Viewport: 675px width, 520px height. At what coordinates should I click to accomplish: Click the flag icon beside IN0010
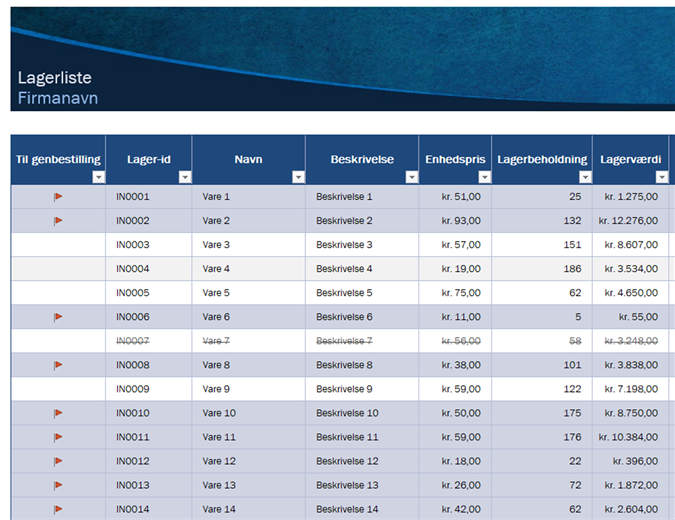pyautogui.click(x=58, y=413)
